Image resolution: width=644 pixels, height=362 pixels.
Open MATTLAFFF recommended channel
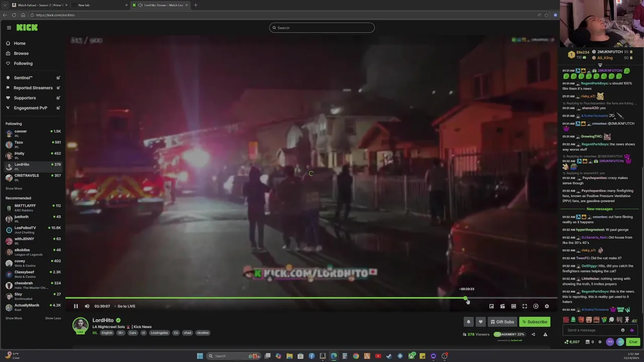[x=33, y=208]
